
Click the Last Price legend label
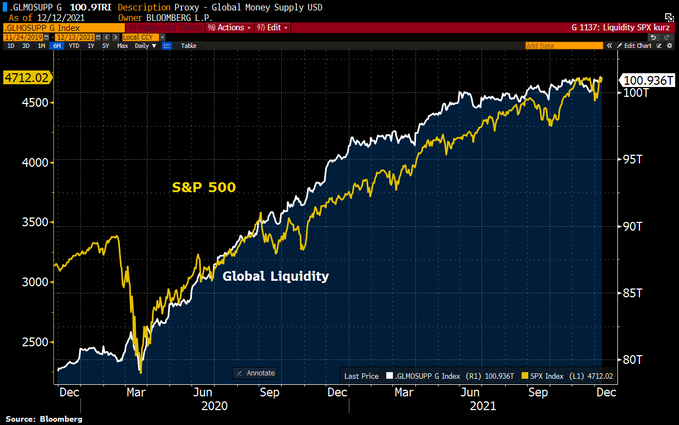361,376
